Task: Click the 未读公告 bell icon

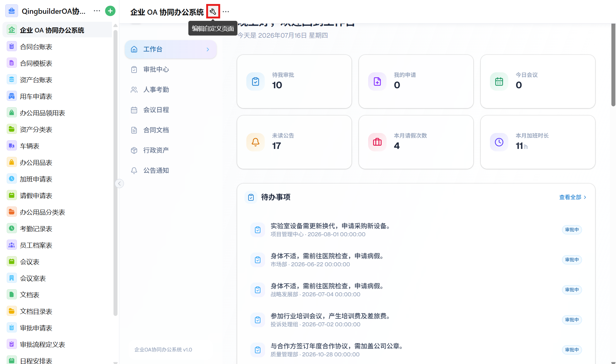Action: [256, 142]
